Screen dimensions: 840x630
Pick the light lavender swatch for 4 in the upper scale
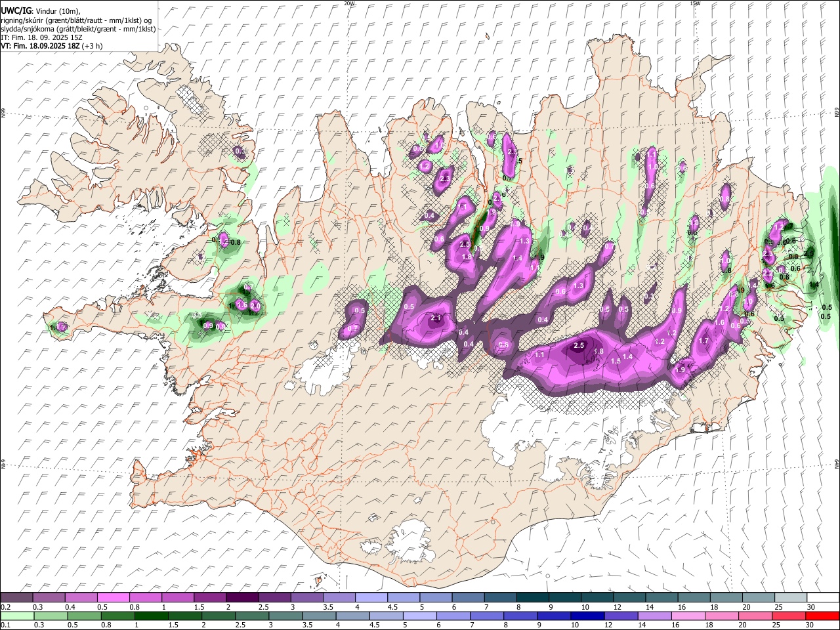370,598
